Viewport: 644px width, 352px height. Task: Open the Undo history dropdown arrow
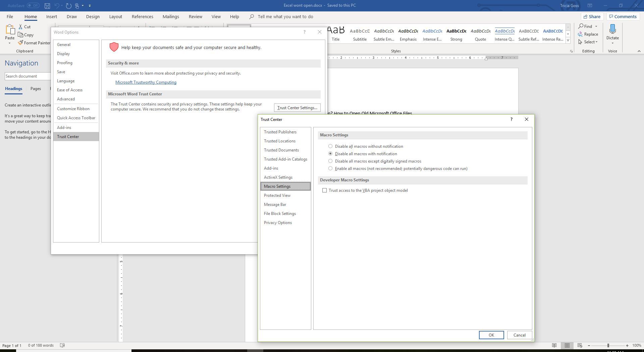(x=62, y=6)
